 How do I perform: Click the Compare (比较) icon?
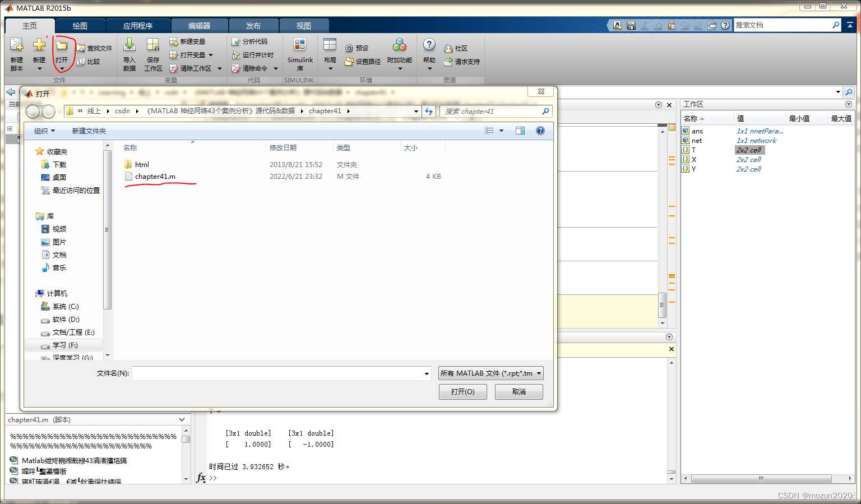click(x=81, y=62)
